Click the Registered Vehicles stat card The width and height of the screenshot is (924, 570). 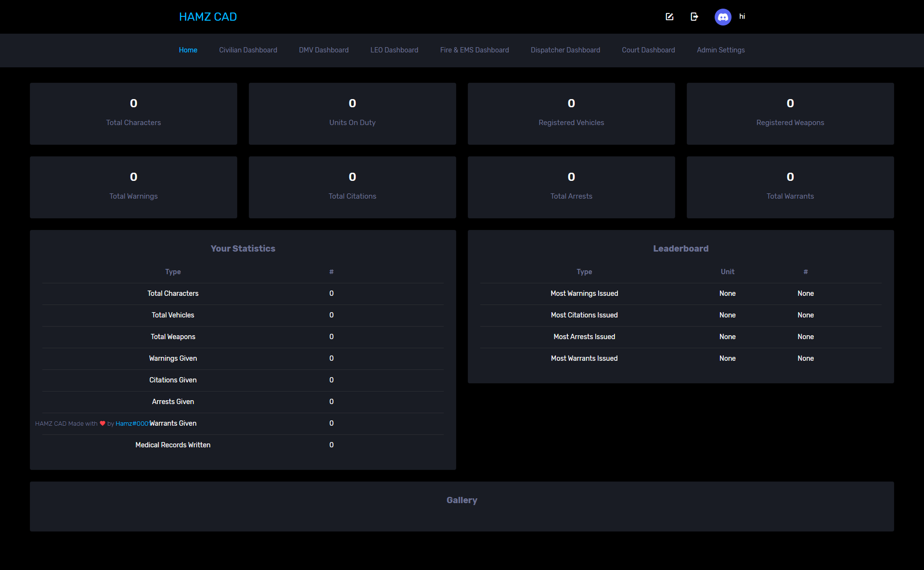coord(571,114)
